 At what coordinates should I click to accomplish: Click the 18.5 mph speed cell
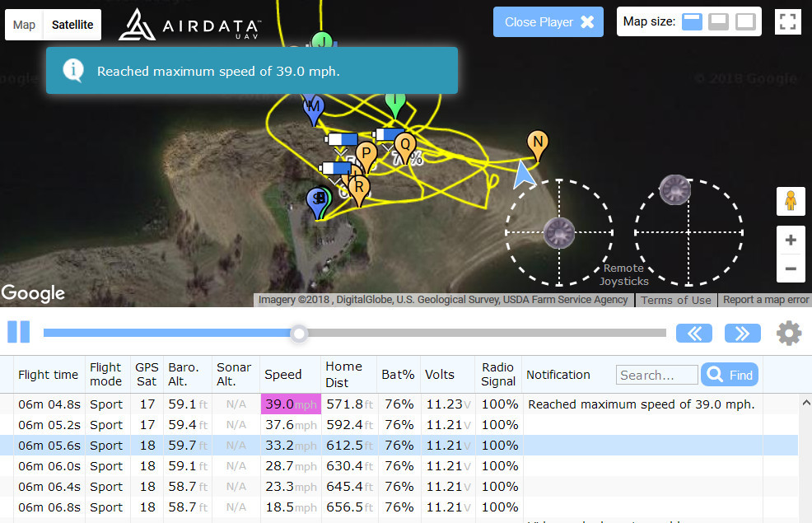click(291, 507)
